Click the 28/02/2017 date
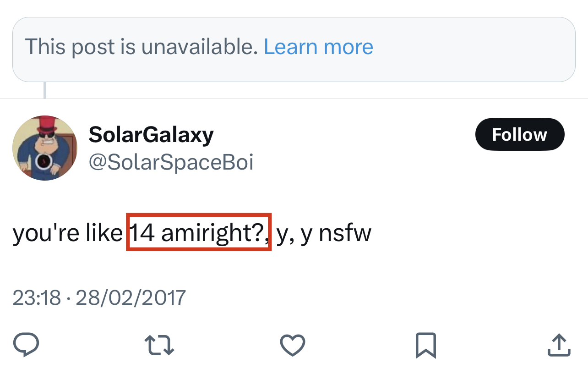588x385 pixels. tap(131, 297)
